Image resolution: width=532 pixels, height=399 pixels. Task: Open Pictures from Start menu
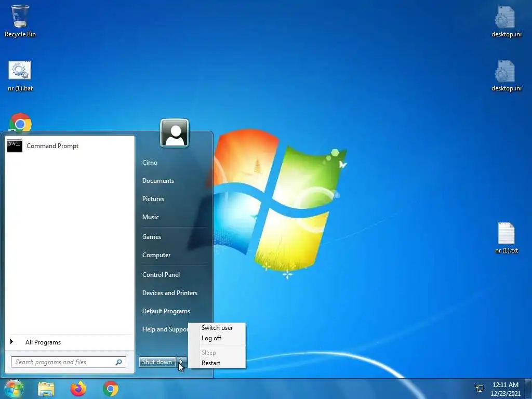(153, 199)
